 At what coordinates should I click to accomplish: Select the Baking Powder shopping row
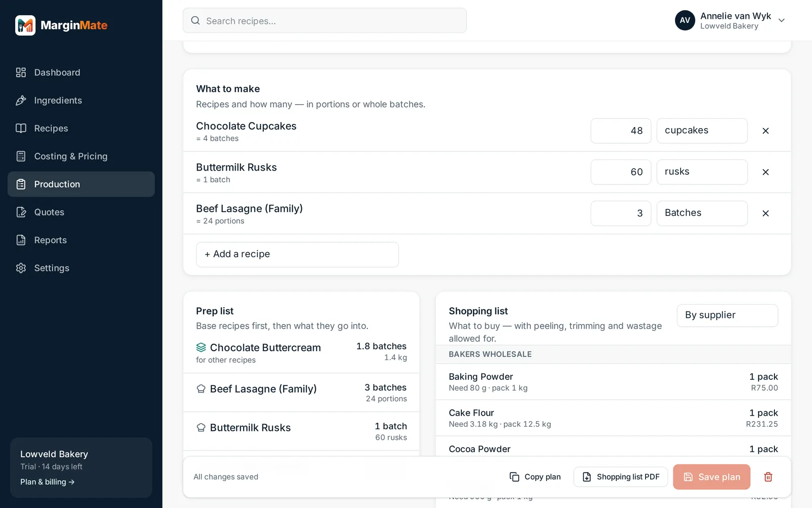[x=613, y=382]
